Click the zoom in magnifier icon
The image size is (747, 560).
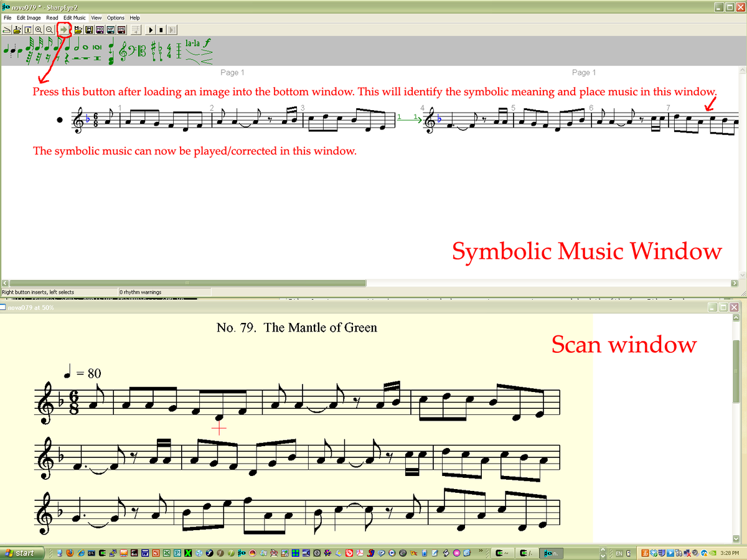39,29
